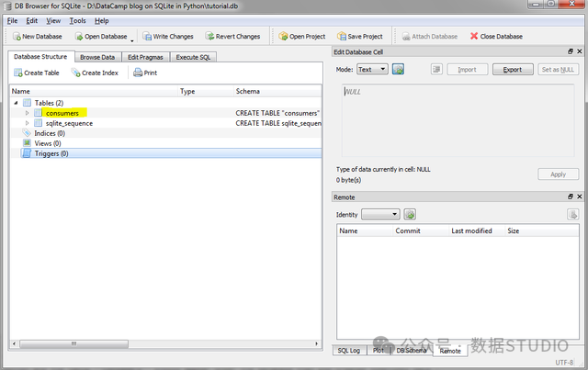Click the Tables (2) folder icon

pos(27,103)
